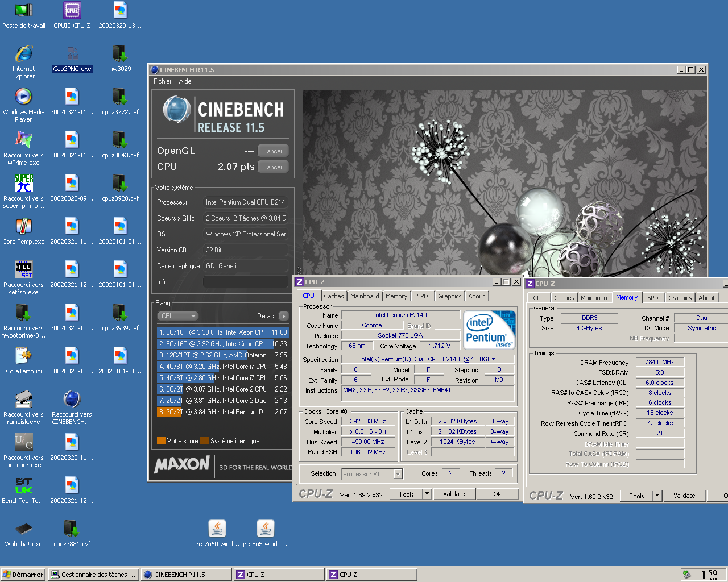Switch to Caches tab in right CPU-Z
This screenshot has width=728, height=582.
[564, 298]
